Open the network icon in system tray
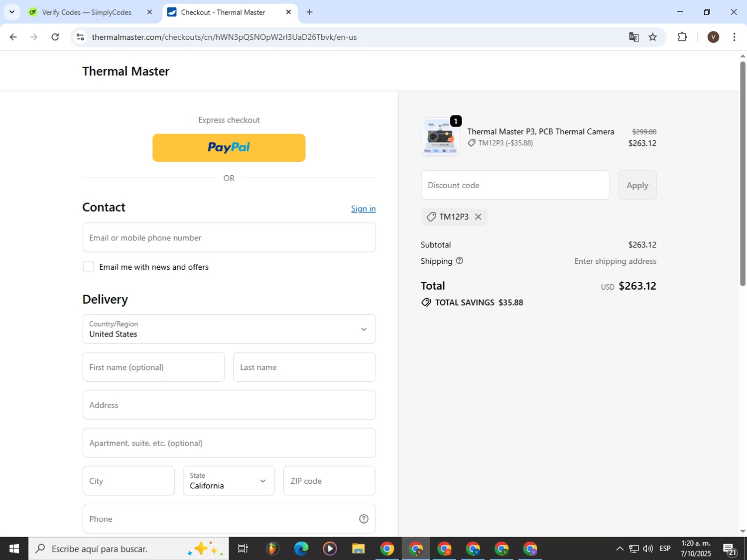This screenshot has width=747, height=560. coord(633,549)
